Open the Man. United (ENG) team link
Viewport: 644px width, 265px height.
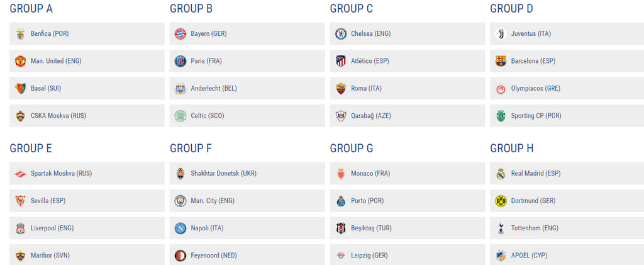[56, 61]
